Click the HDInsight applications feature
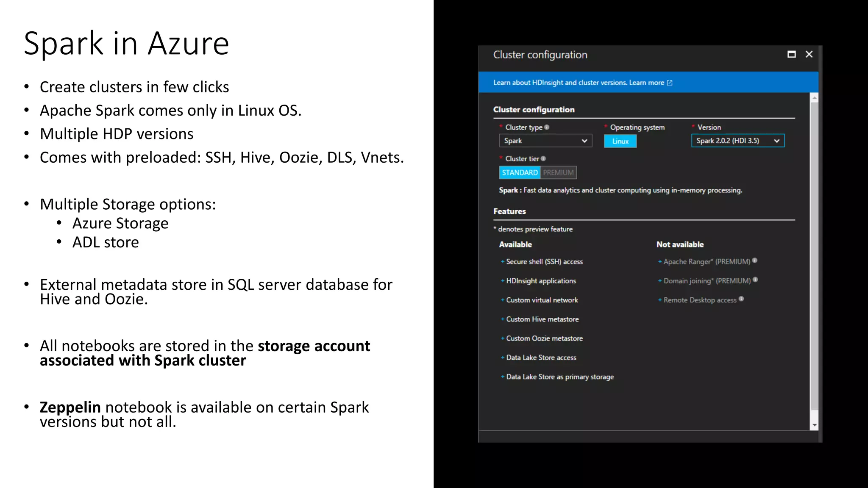The image size is (868, 488). (x=541, y=281)
